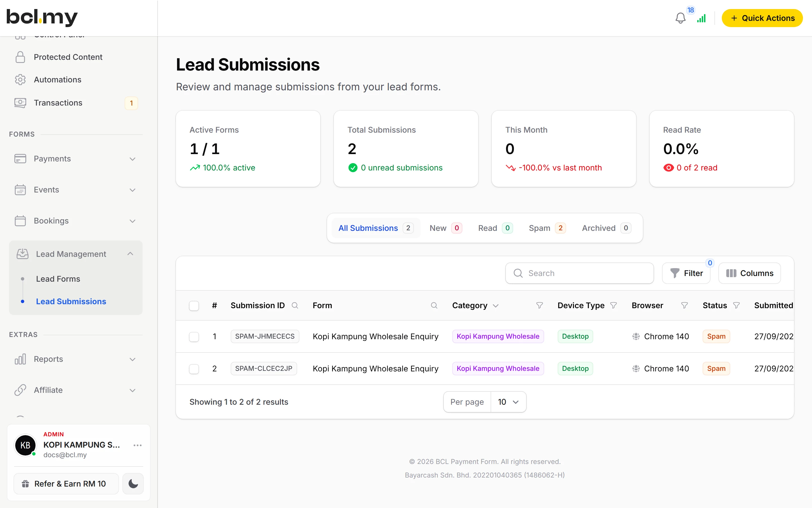
Task: Click the Automations gear icon
Action: coord(20,80)
